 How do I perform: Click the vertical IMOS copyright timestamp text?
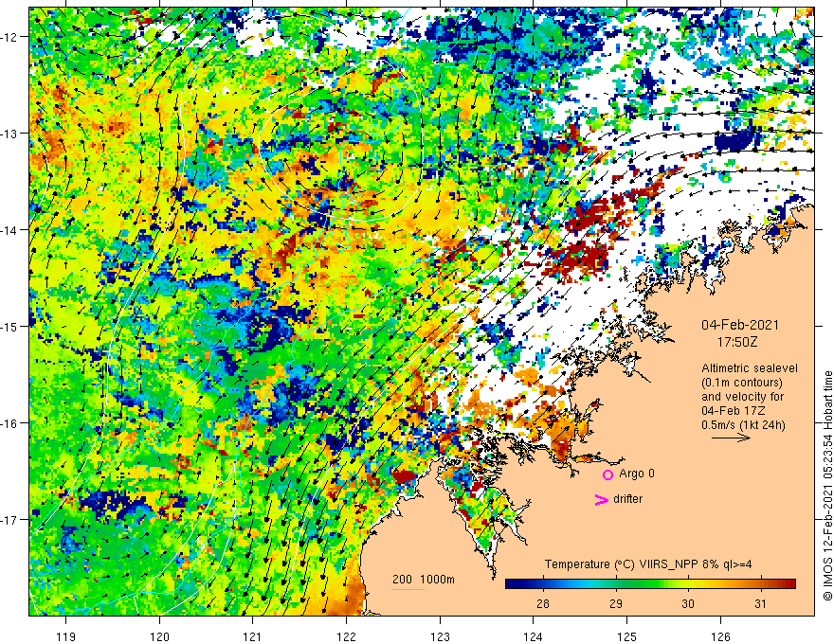click(827, 486)
